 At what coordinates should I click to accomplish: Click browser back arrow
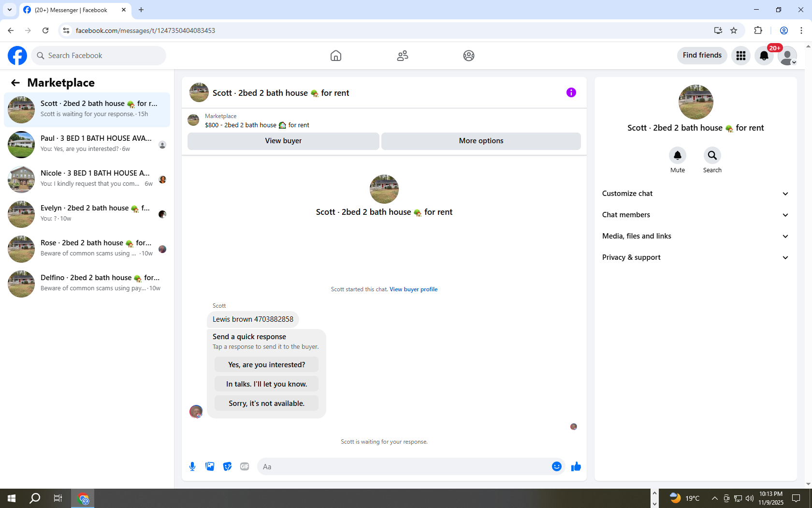tap(11, 30)
